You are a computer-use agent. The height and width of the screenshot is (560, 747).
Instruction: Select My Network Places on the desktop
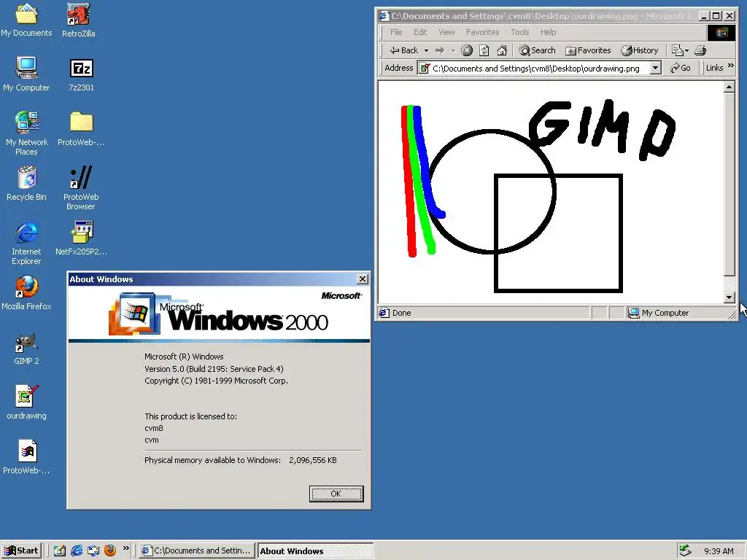click(26, 133)
